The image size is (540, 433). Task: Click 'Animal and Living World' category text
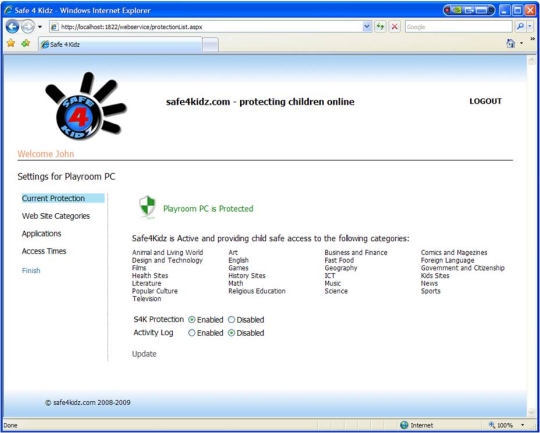click(167, 252)
